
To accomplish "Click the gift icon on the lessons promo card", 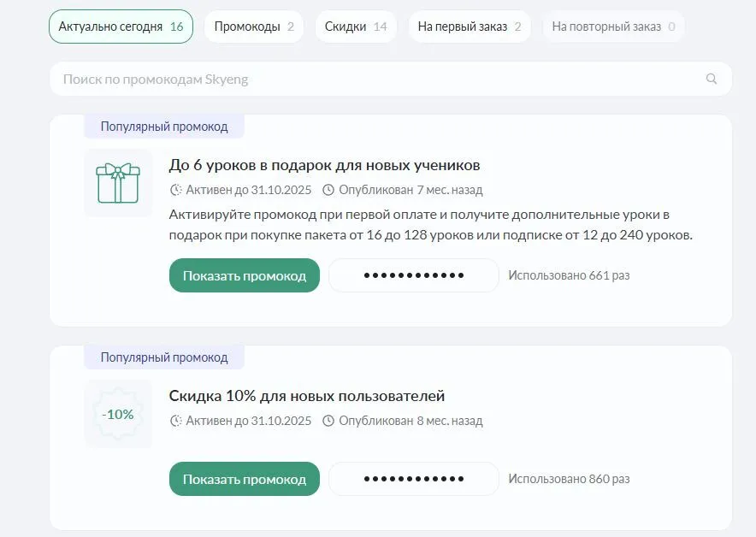I will (x=118, y=183).
